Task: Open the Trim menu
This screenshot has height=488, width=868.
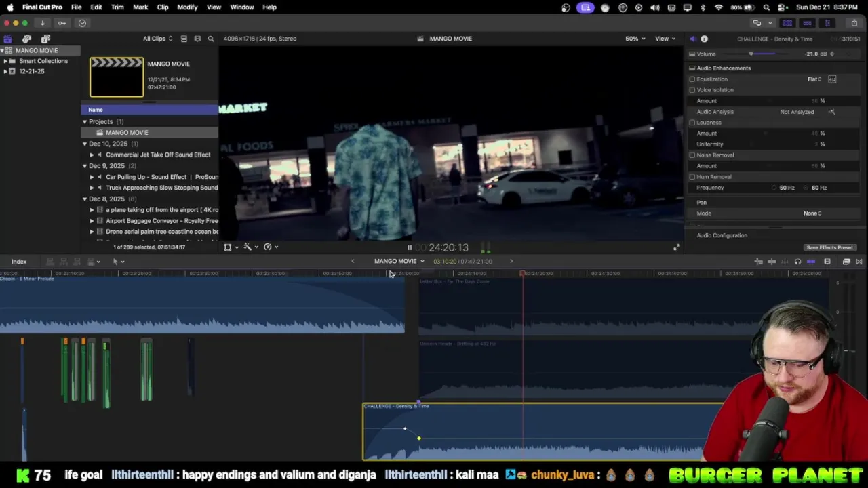Action: (x=117, y=7)
